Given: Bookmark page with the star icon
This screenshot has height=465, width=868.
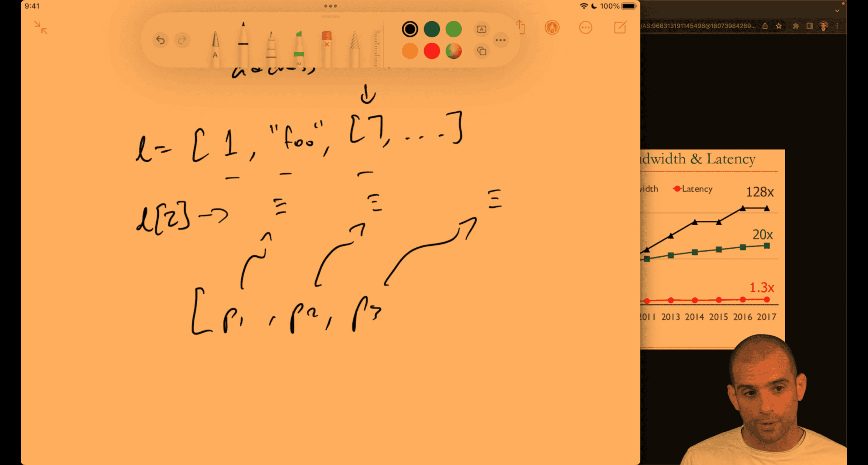Looking at the screenshot, I should point(779,26).
